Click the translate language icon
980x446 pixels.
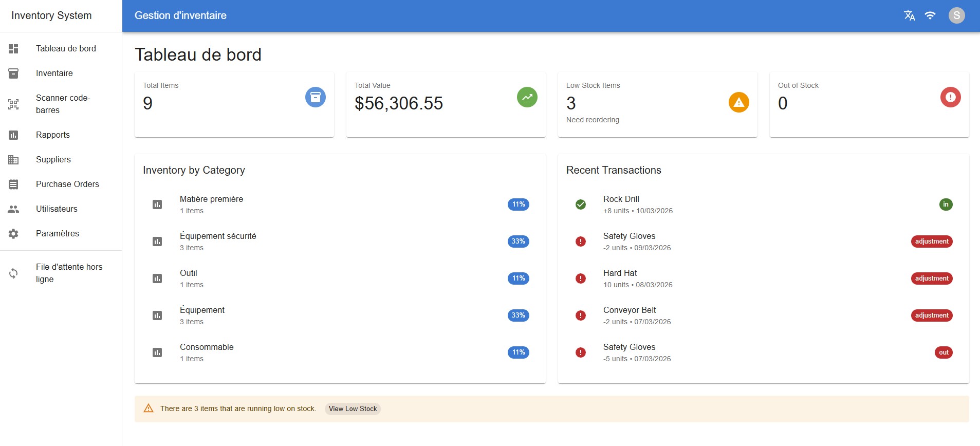(909, 15)
